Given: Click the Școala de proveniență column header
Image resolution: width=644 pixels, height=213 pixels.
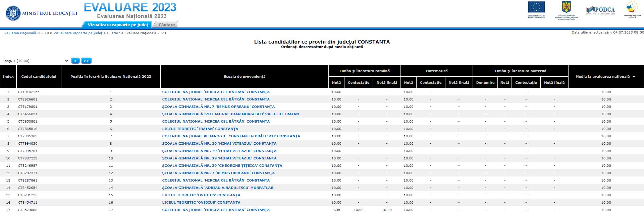Looking at the screenshot, I should point(244,77).
